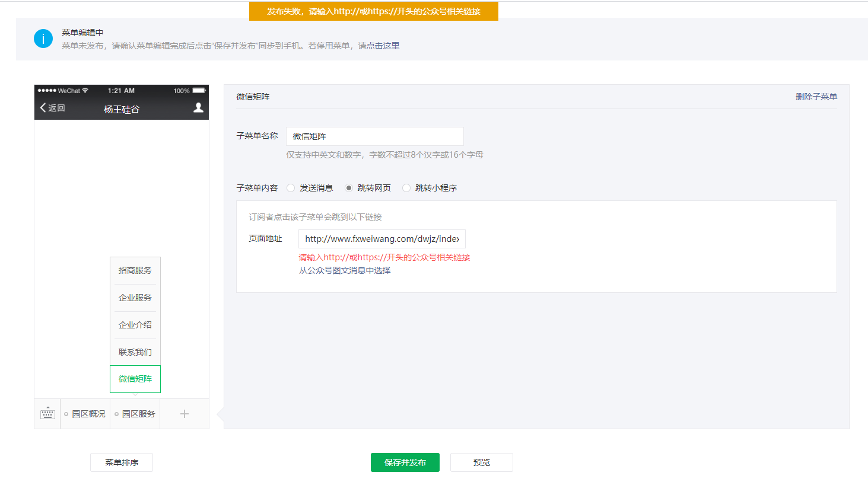Select the 园区概况 main menu
The height and width of the screenshot is (479, 868).
coord(85,414)
